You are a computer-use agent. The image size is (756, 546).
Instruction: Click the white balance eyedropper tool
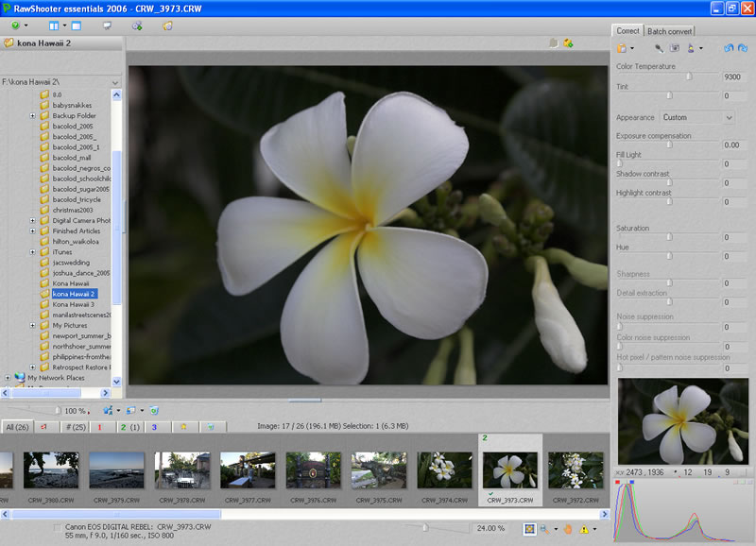659,47
